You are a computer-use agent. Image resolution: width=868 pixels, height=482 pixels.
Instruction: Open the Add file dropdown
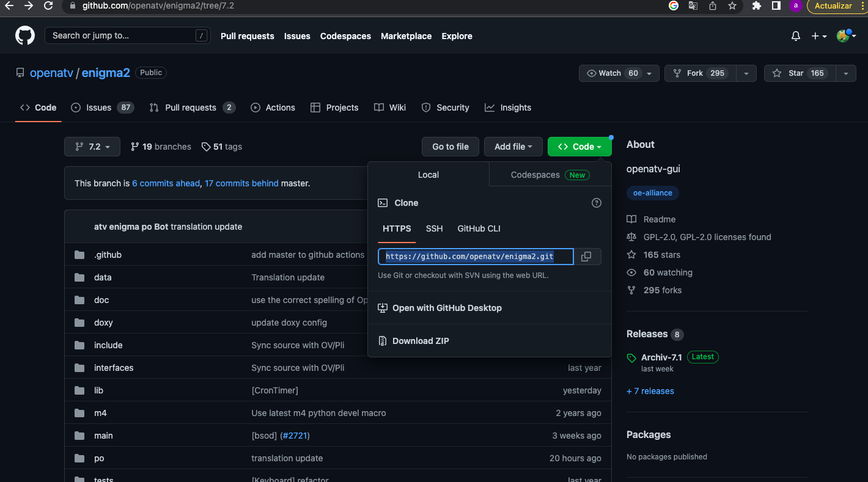coord(513,147)
